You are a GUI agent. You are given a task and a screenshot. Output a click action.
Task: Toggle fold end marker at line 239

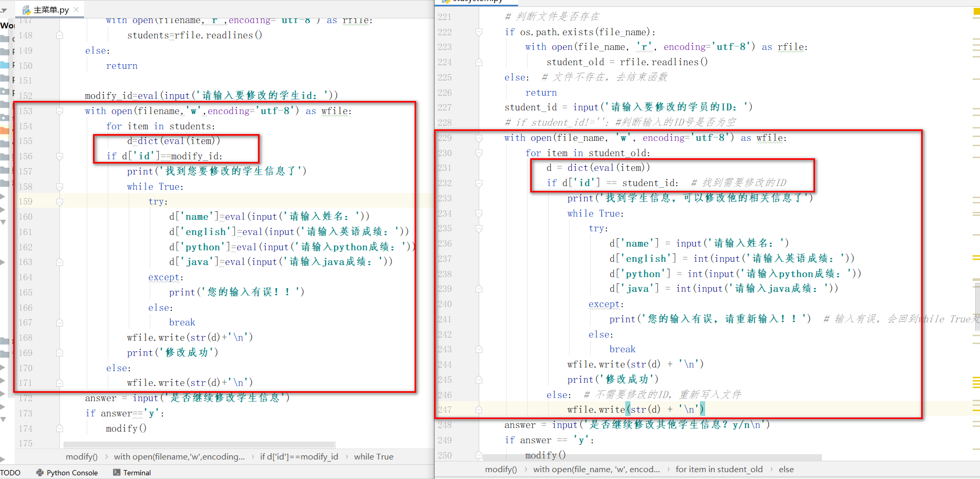click(x=479, y=289)
